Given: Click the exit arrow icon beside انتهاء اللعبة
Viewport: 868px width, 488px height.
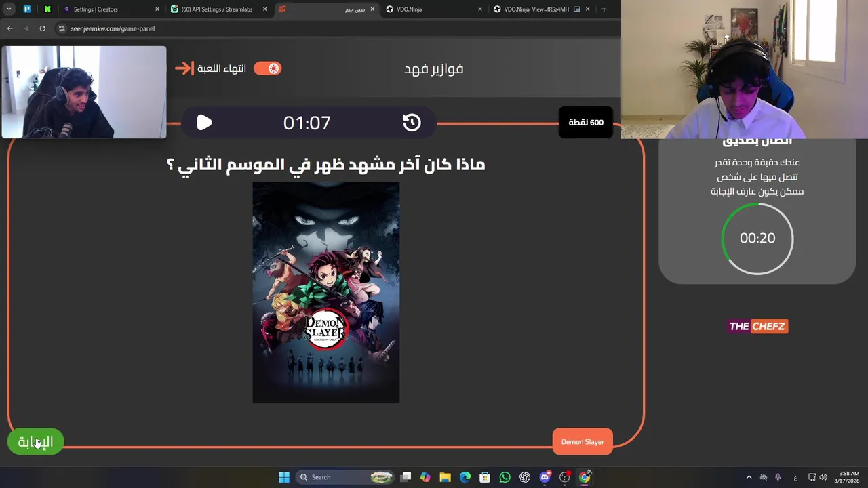Looking at the screenshot, I should click(x=184, y=68).
